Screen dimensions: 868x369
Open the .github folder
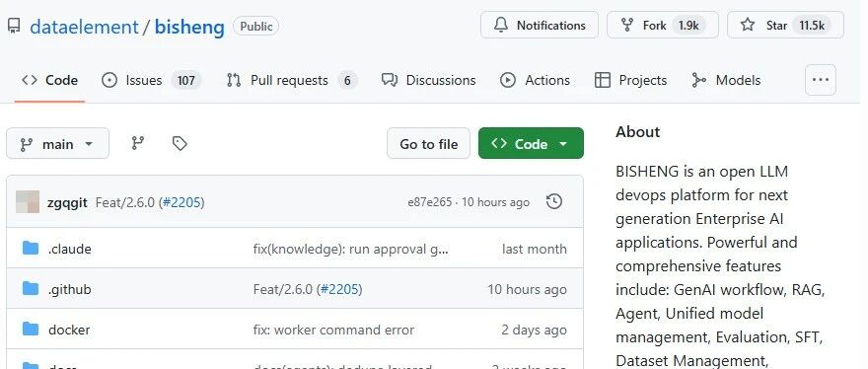pos(70,289)
